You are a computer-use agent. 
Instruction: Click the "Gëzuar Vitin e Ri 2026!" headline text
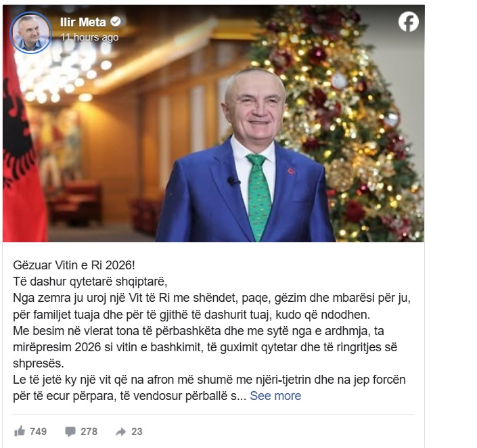coord(74,265)
